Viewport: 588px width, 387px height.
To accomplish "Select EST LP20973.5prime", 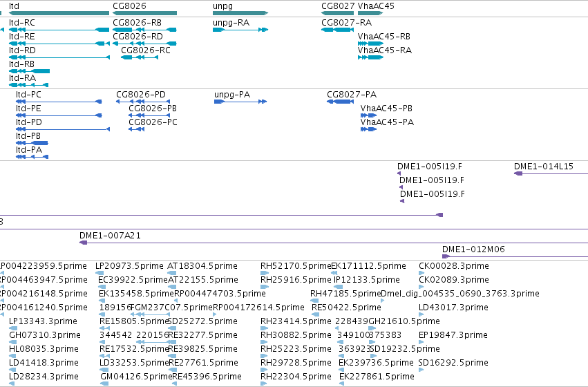I will (129, 266).
